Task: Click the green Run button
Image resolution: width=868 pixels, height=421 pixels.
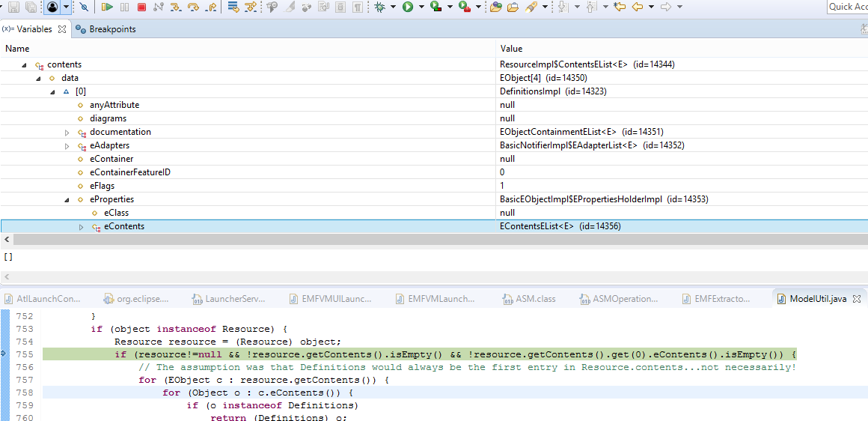Action: [x=408, y=7]
